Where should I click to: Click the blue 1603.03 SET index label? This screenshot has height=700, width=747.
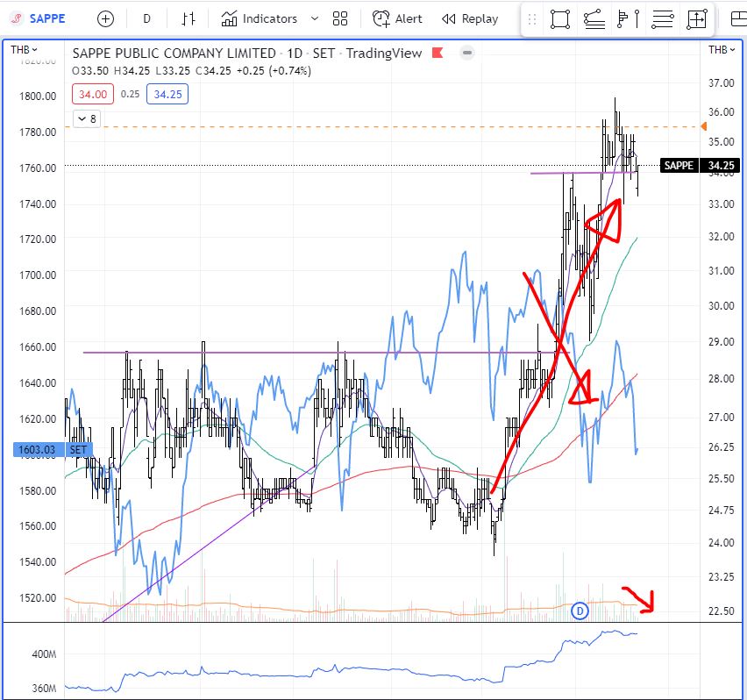tap(53, 449)
